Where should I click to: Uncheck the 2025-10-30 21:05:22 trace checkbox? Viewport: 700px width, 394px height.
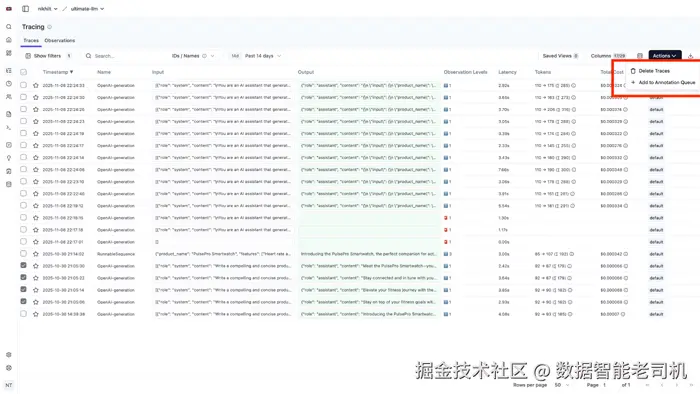pyautogui.click(x=24, y=278)
